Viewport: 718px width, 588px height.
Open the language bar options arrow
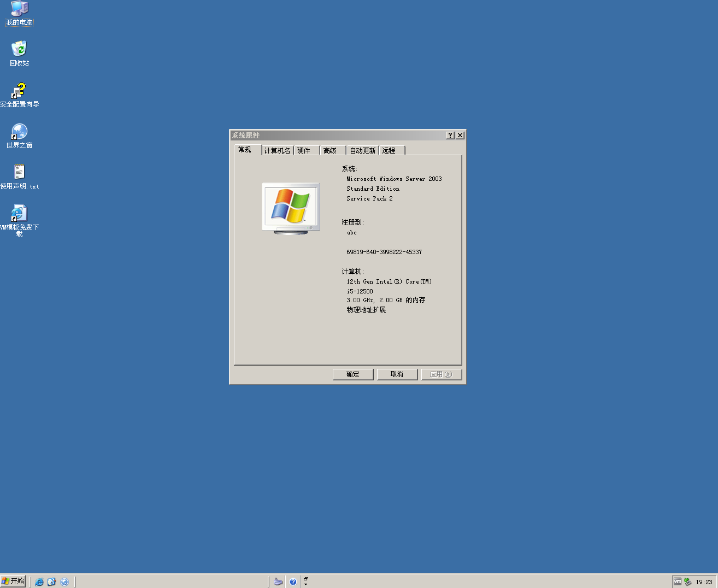306,585
